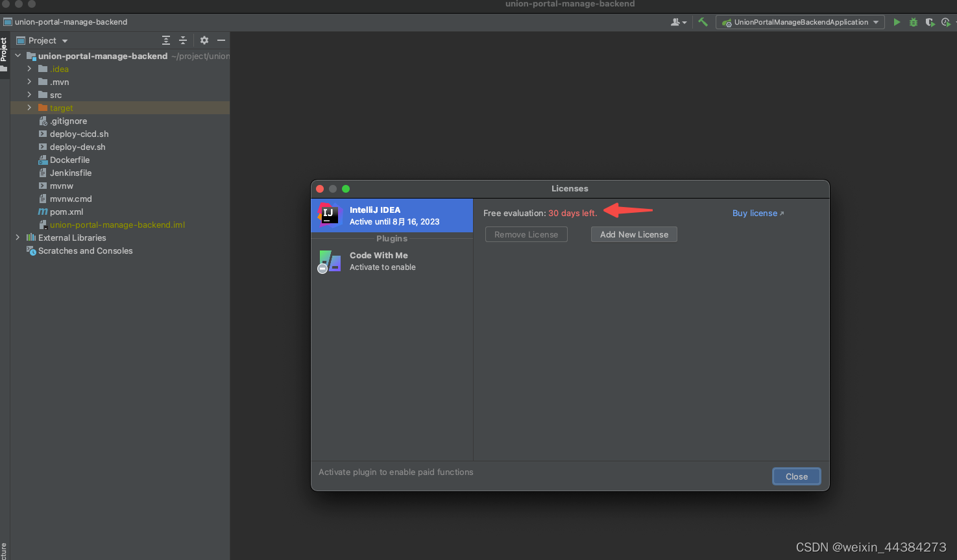Click the red close dot of Licenses dialog
Image resolution: width=957 pixels, height=560 pixels.
(320, 189)
